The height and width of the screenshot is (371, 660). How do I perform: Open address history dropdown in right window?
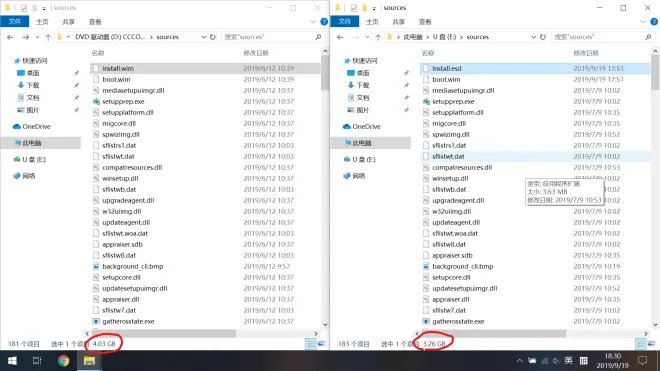(533, 37)
